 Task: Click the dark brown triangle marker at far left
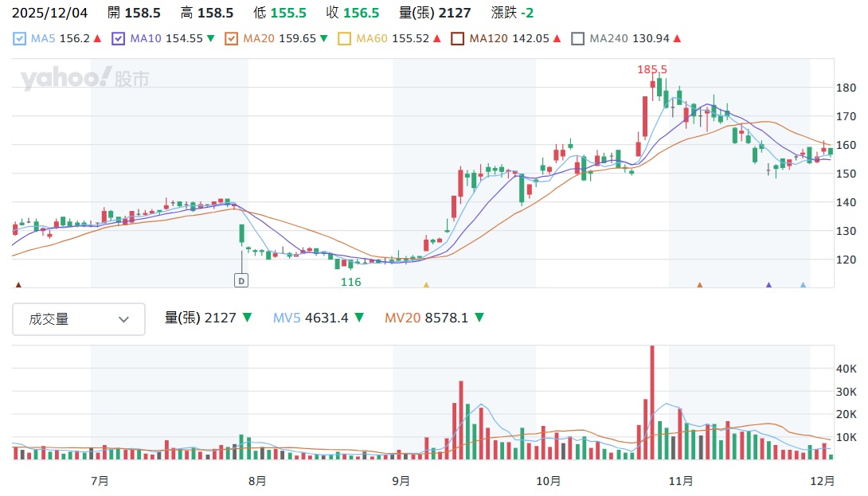18,284
